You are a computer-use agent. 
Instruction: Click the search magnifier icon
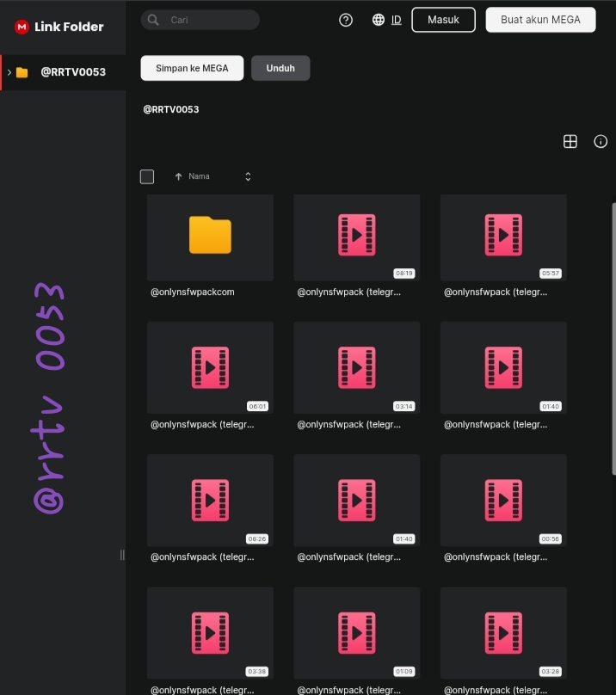tap(153, 20)
